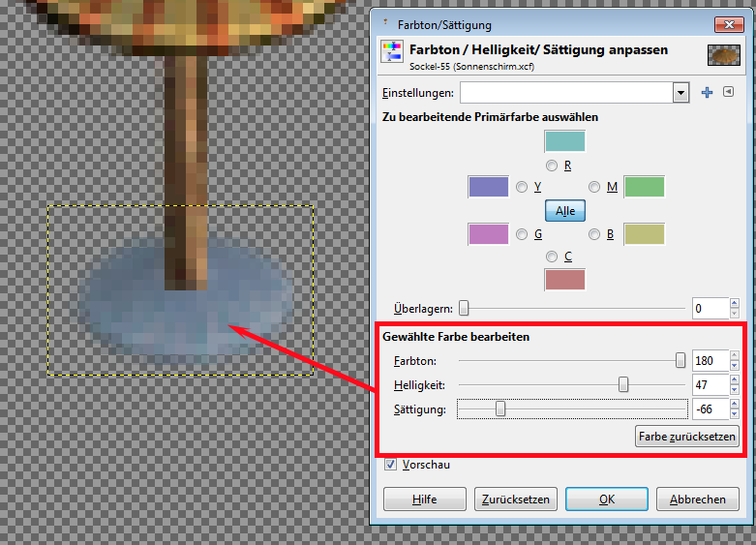The height and width of the screenshot is (545, 756).
Task: Open the settings menu arrow icon
Action: [729, 92]
